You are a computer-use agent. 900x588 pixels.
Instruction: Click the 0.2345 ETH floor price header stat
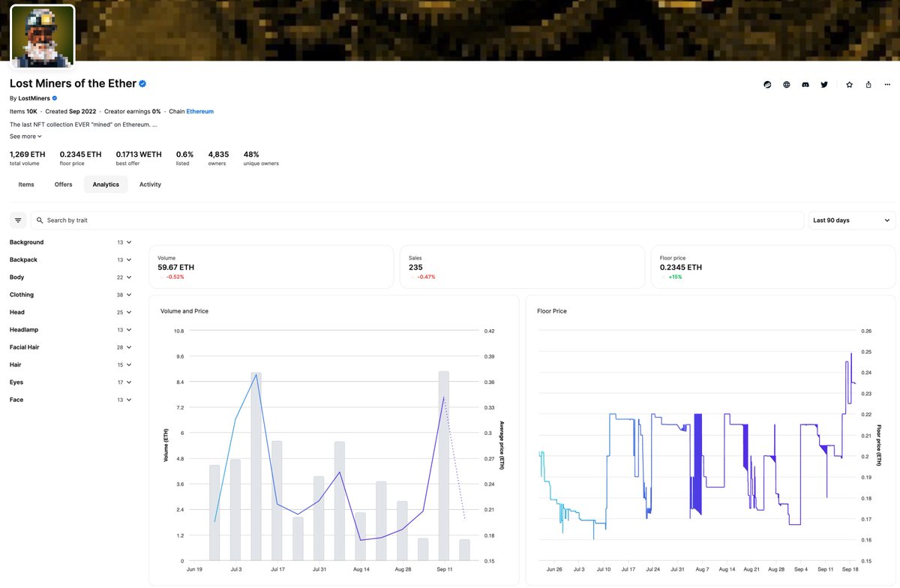(x=81, y=158)
